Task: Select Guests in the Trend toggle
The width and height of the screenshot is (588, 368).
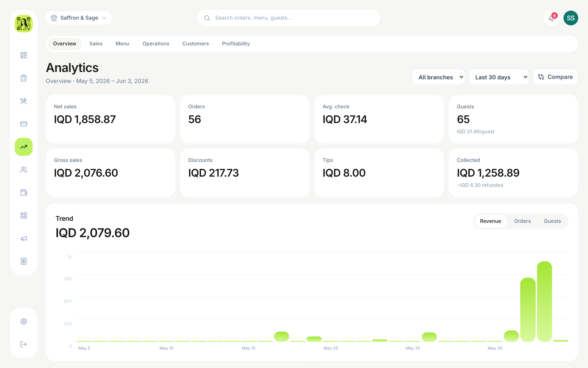Action: click(552, 221)
